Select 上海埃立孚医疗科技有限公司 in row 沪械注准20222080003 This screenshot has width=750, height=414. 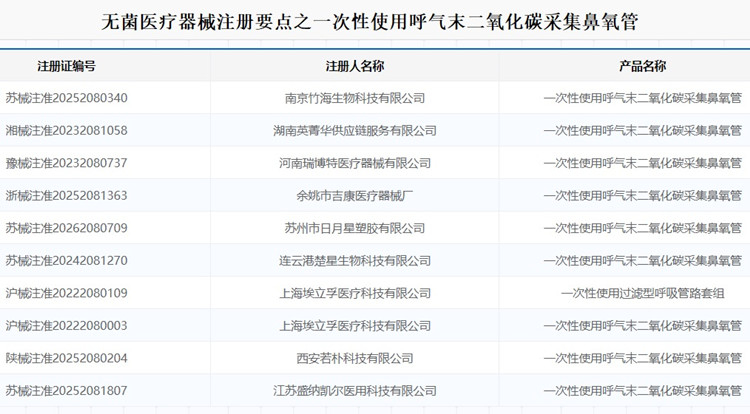pyautogui.click(x=355, y=326)
